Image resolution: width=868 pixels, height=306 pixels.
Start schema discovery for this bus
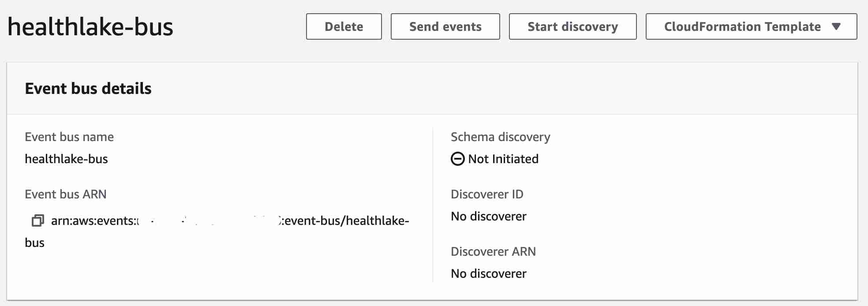572,26
